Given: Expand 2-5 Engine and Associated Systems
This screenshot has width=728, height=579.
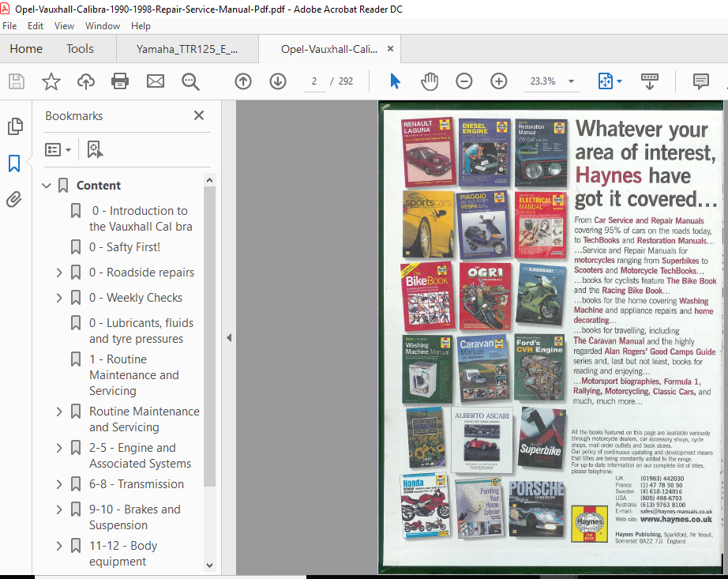Looking at the screenshot, I should pyautogui.click(x=59, y=448).
